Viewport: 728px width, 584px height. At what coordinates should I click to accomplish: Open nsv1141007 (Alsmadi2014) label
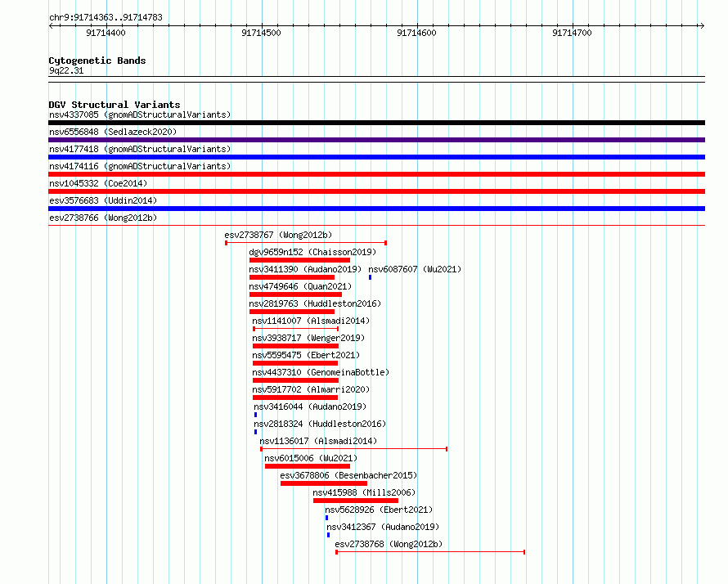coord(311,321)
